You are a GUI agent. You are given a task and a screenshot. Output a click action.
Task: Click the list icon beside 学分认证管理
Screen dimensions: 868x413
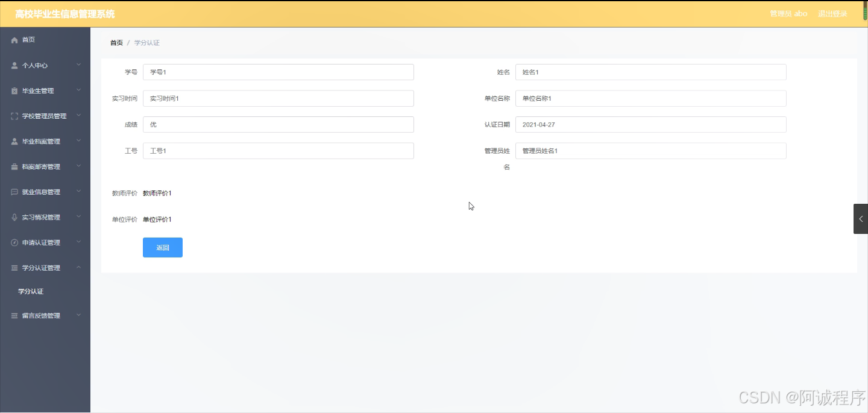[14, 268]
